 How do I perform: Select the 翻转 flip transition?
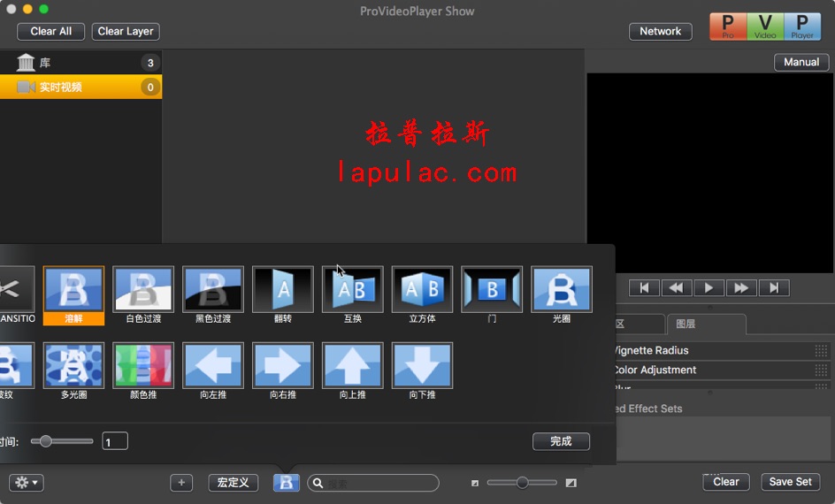point(283,290)
